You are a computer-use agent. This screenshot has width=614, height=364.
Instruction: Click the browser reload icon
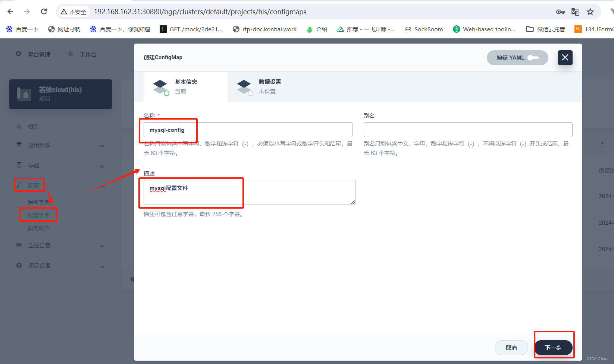[44, 11]
